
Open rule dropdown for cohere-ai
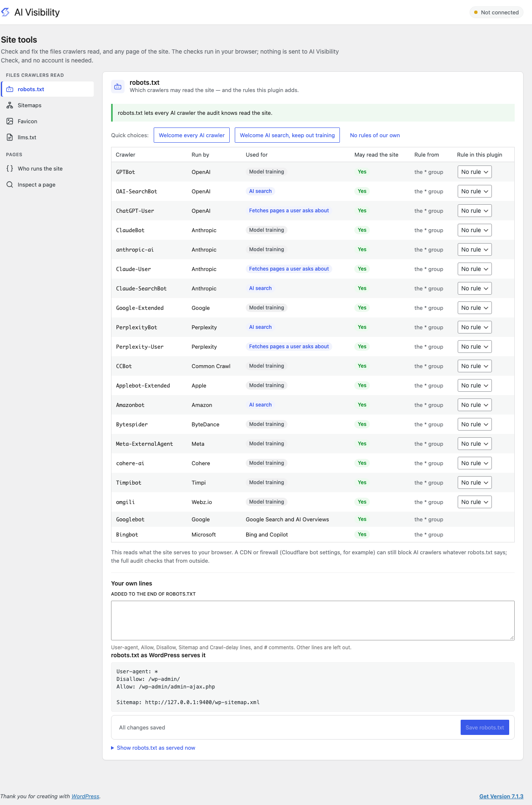pyautogui.click(x=475, y=463)
